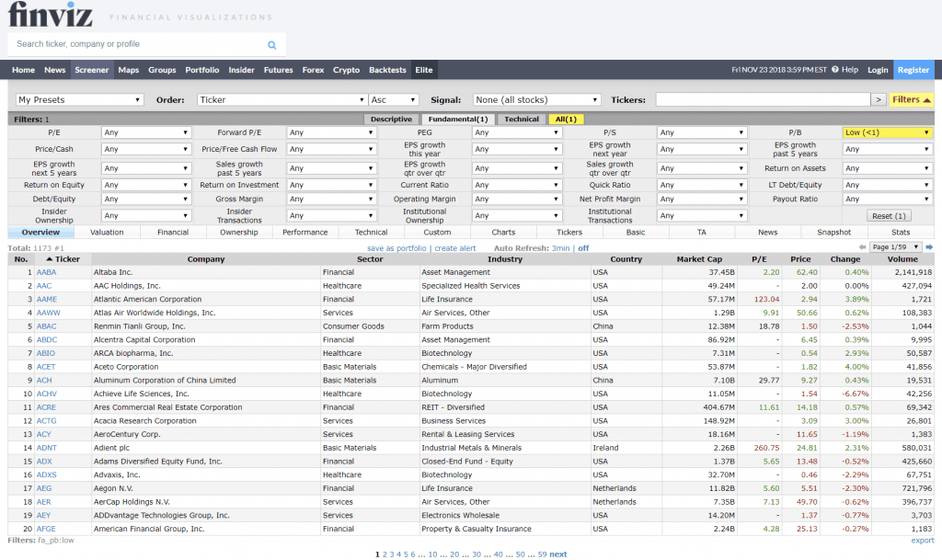Open the Payout Ratio filter dropdown

click(x=888, y=200)
